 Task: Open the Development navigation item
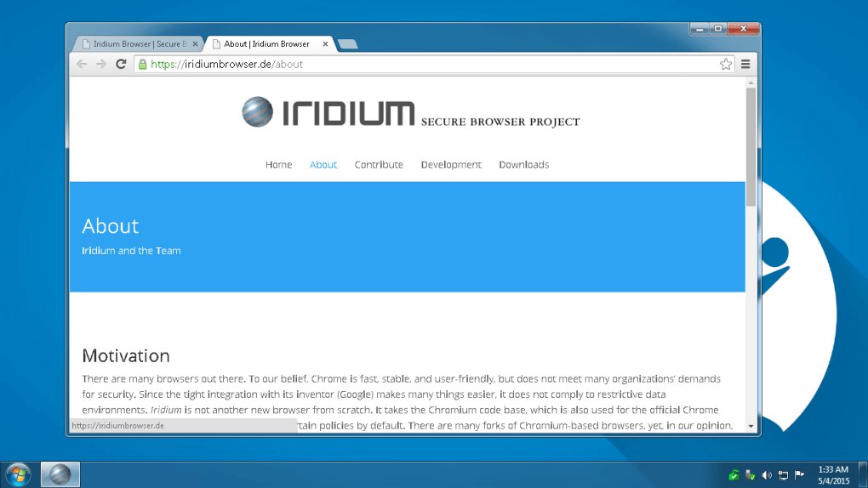click(451, 165)
